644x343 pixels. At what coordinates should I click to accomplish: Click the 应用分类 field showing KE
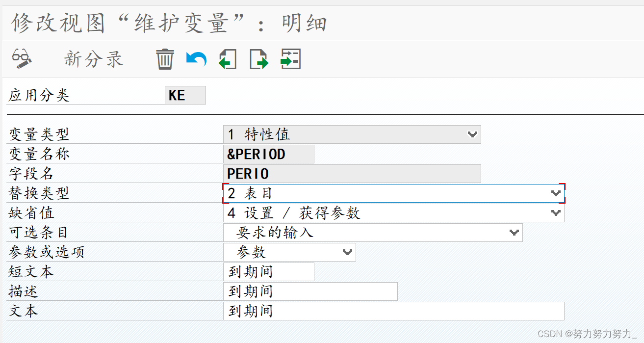[185, 95]
